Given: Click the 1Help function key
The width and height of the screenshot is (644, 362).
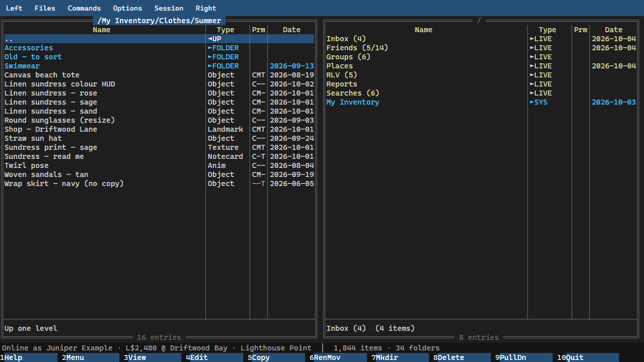Looking at the screenshot, I should pyautogui.click(x=29, y=357).
